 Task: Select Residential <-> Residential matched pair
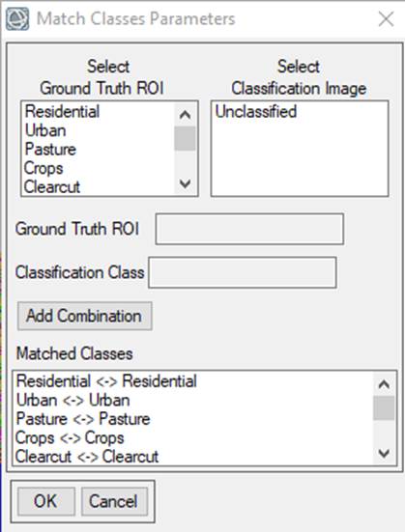[106, 381]
